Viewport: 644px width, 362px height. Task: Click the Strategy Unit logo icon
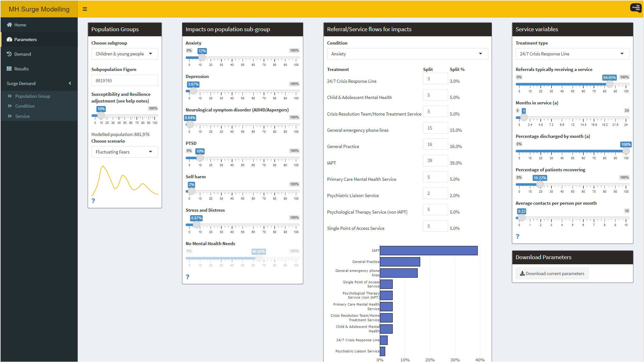pyautogui.click(x=636, y=8)
